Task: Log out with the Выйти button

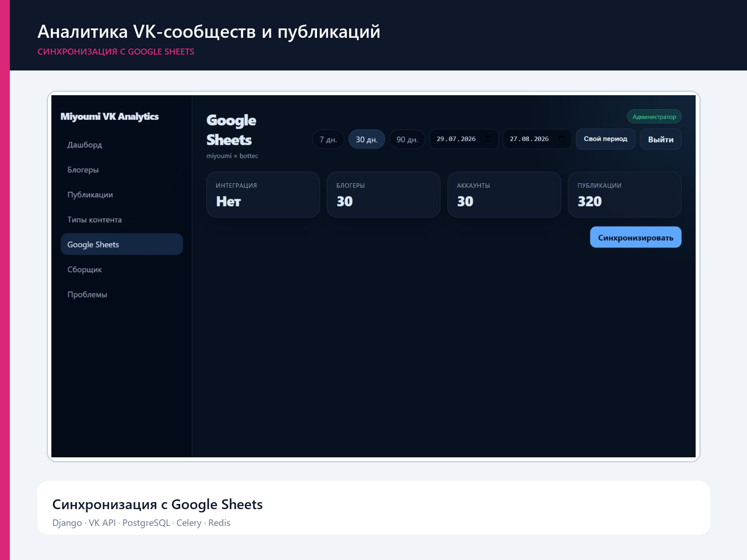Action: coord(661,140)
